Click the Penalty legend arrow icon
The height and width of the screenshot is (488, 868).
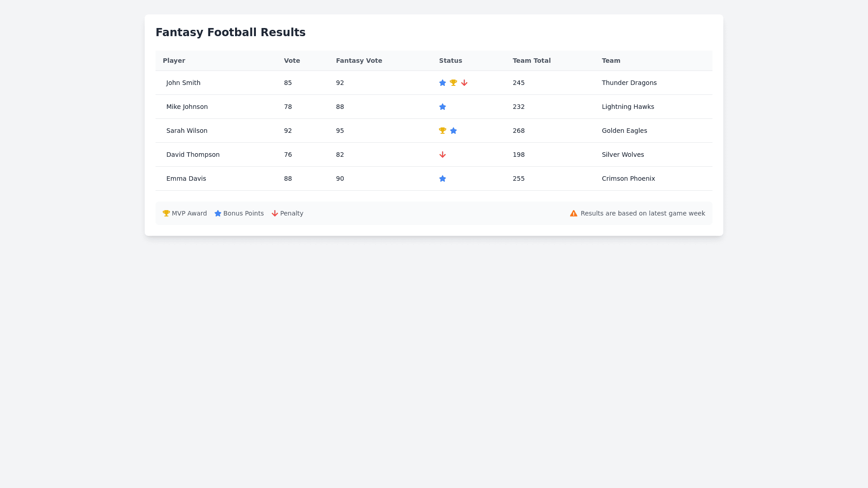click(275, 213)
